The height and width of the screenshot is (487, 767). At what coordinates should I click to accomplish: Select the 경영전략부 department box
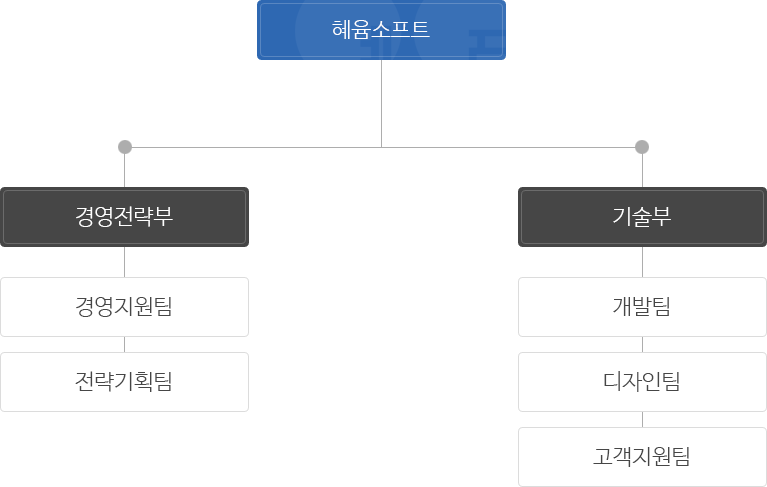(x=124, y=217)
